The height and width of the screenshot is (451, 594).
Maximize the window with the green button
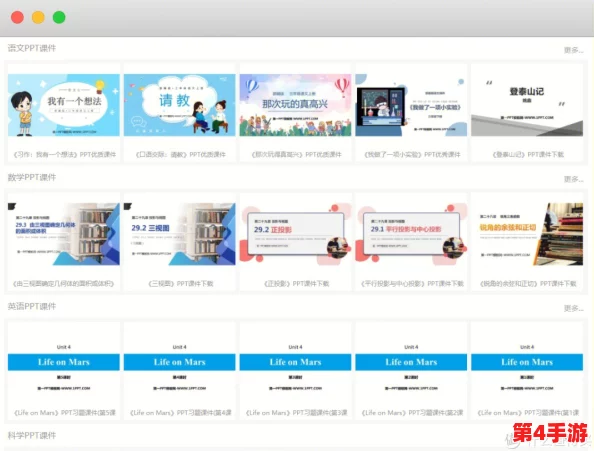pyautogui.click(x=59, y=17)
